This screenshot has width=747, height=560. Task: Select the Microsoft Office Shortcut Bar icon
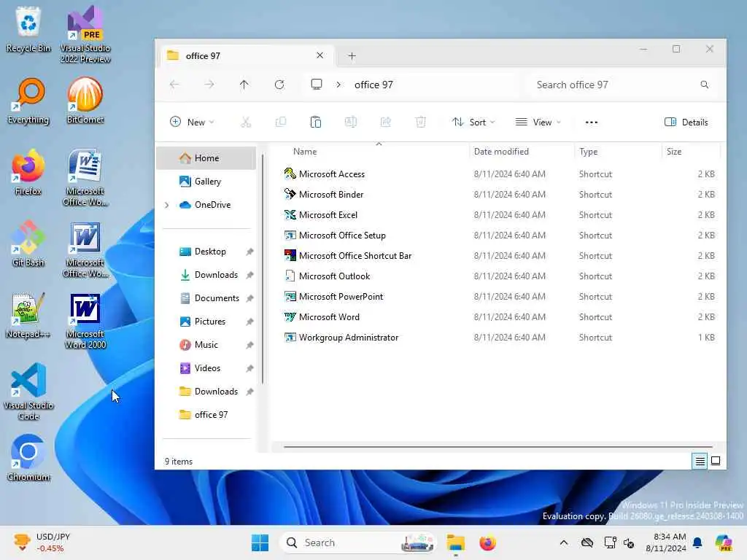point(290,256)
